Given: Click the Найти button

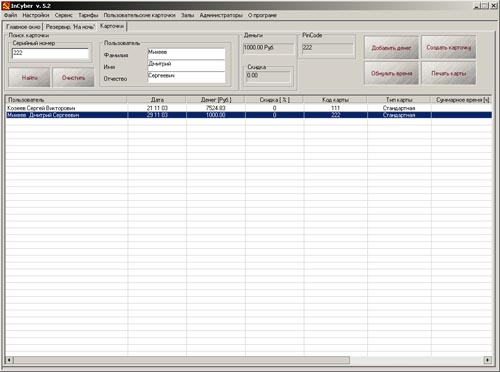Looking at the screenshot, I should (29, 77).
